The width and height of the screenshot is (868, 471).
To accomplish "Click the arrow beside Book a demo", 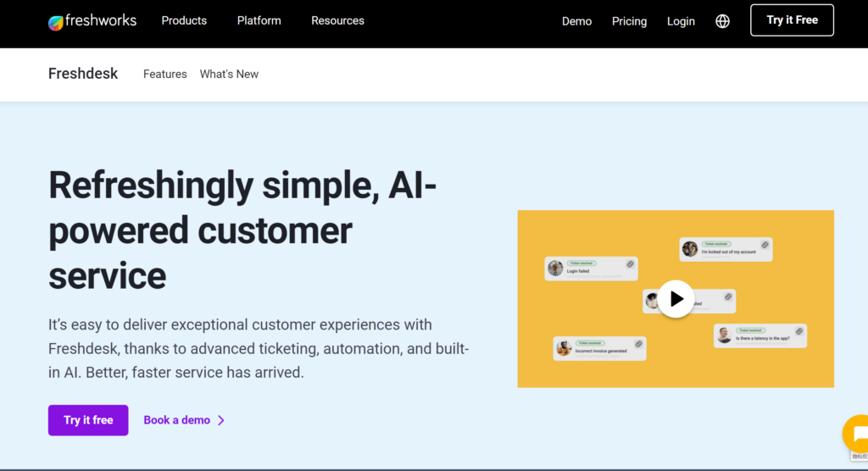I will click(x=221, y=420).
